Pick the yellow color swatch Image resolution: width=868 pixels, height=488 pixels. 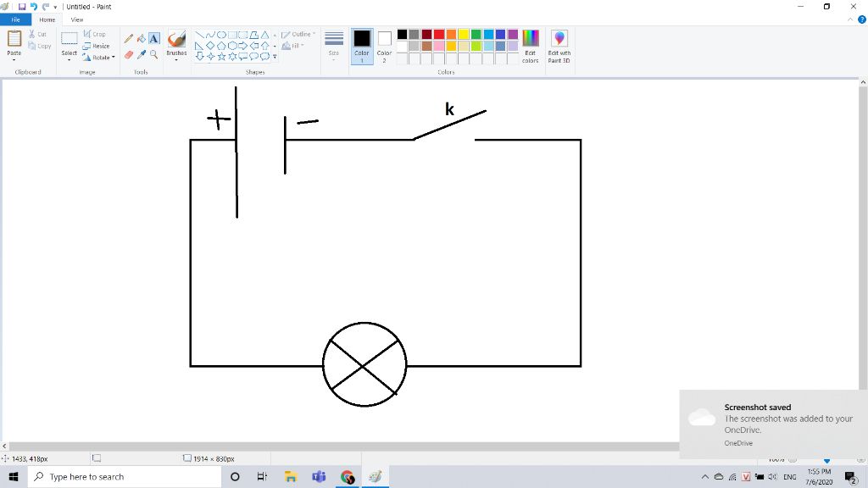pos(464,34)
